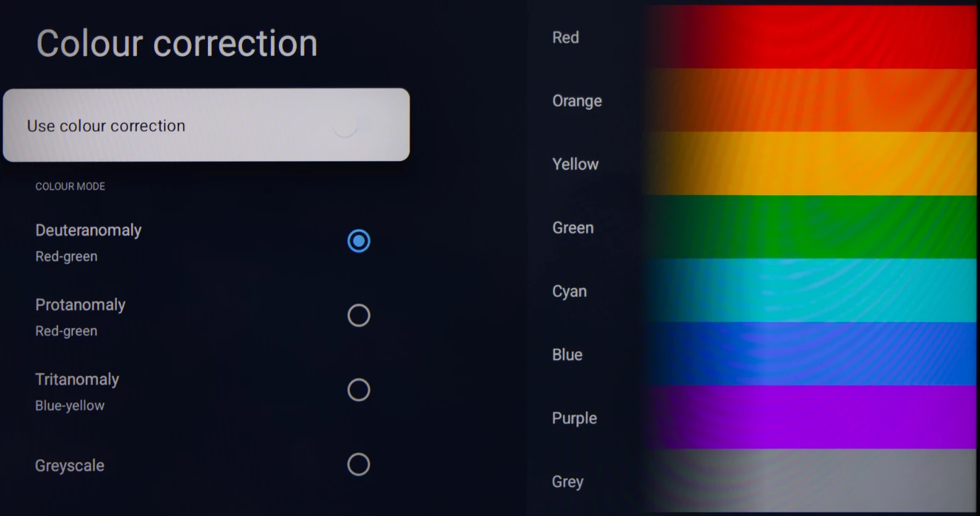Select the yellow colour preview bar

pyautogui.click(x=810, y=163)
